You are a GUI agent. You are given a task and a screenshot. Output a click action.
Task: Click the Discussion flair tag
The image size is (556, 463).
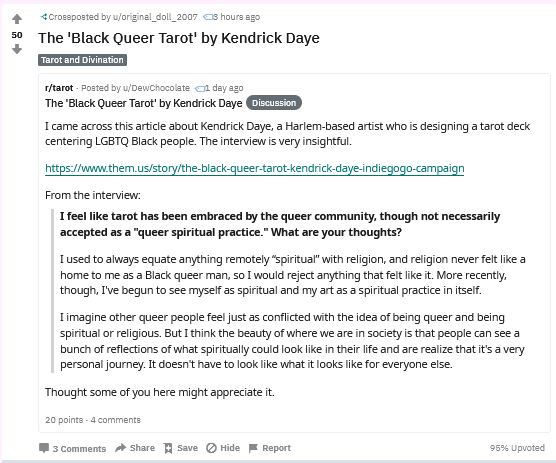[274, 103]
